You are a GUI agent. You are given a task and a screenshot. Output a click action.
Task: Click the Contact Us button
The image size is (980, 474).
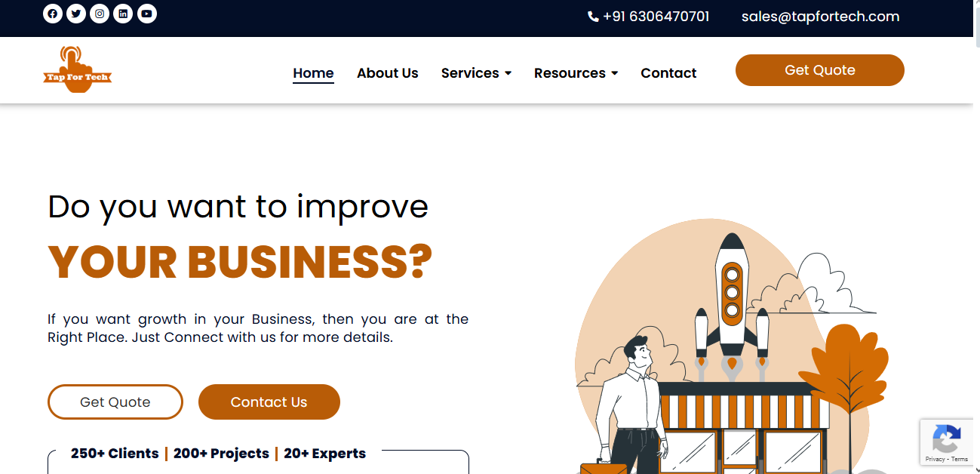(x=269, y=402)
